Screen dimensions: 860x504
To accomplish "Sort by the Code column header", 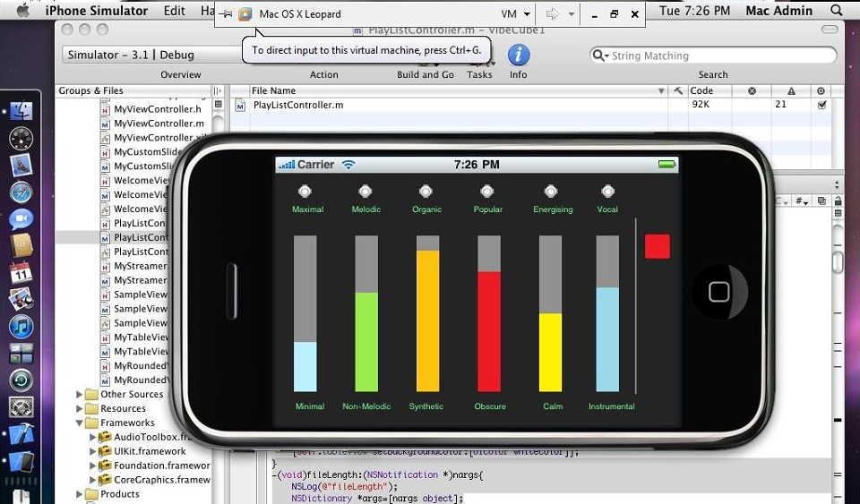I will (709, 91).
